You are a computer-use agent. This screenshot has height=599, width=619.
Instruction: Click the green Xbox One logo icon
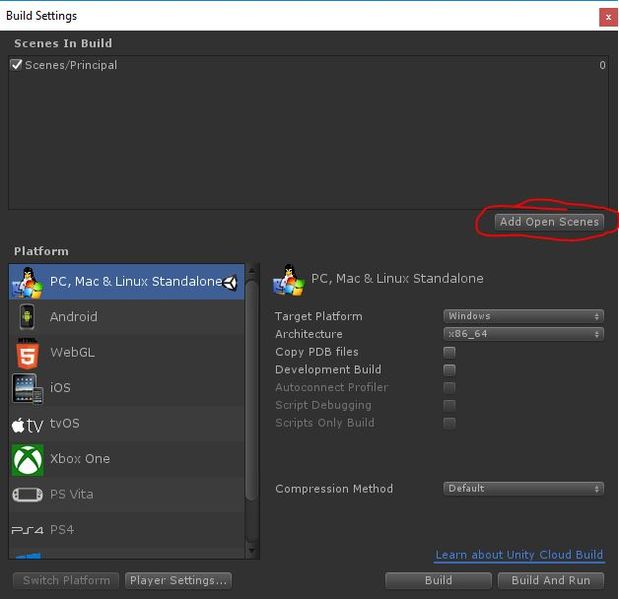coord(27,460)
